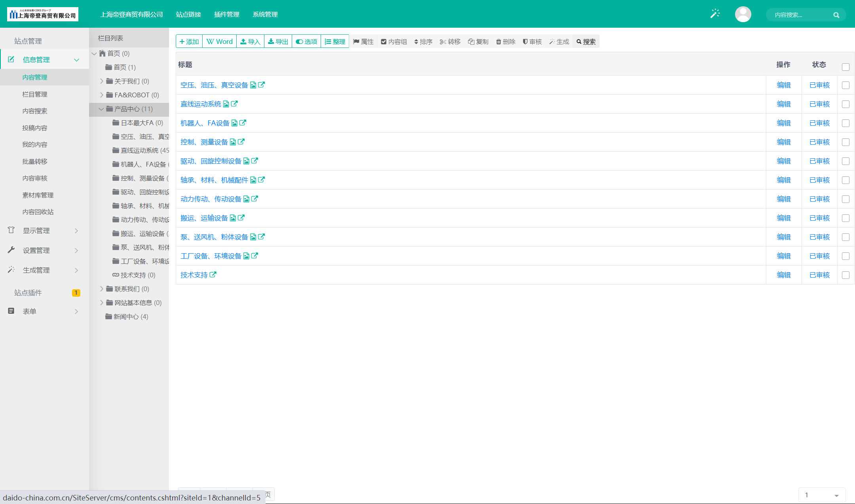Collapse the 产品中心 tree node

pyautogui.click(x=101, y=109)
